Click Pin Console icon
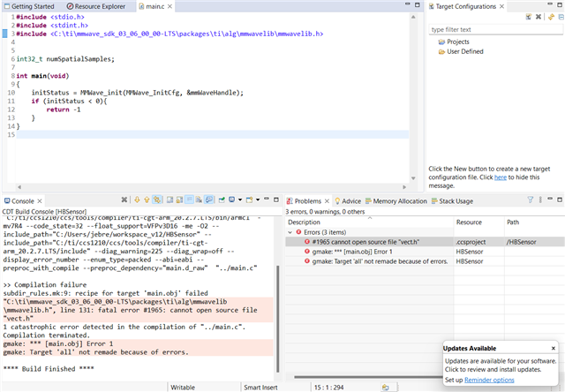Screen dimensions: 565x392 222,200
